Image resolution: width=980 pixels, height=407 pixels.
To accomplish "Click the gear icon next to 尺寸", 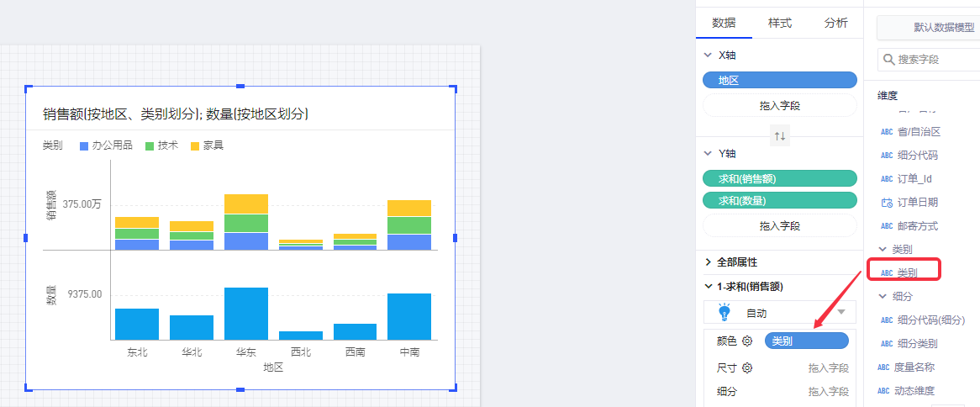I will click(746, 367).
